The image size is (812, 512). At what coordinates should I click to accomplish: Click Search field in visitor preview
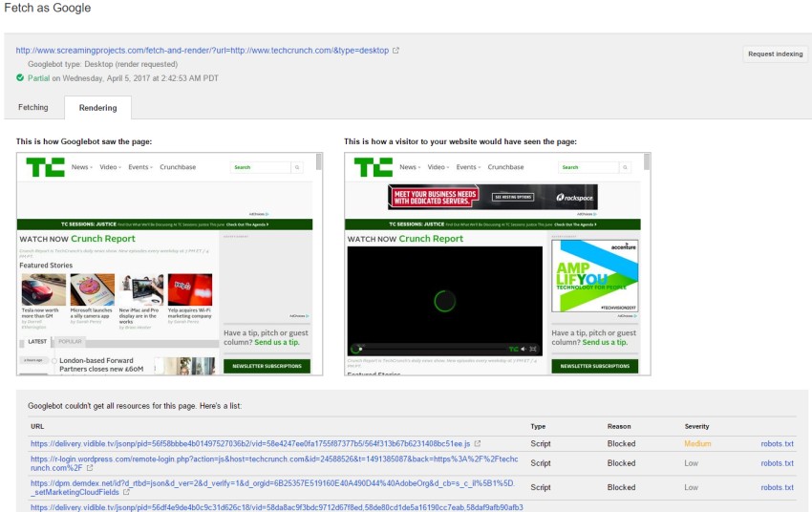(588, 167)
